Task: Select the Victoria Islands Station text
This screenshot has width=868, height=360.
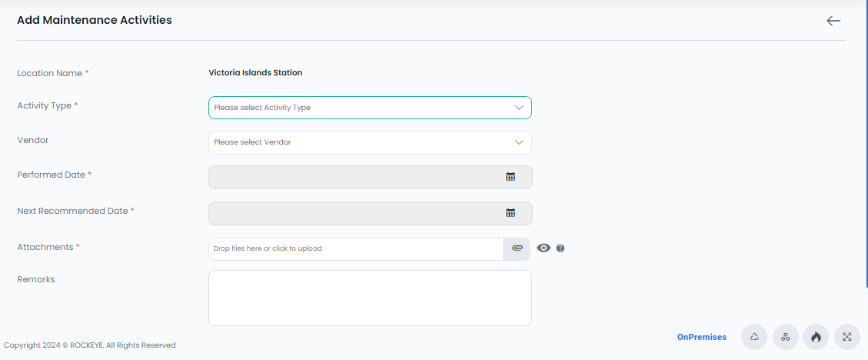Action: coord(255,72)
